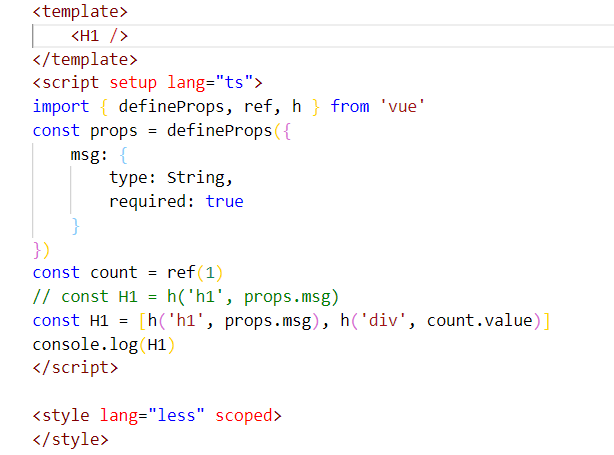This screenshot has width=614, height=455.
Task: Click H1 in the array declaration line
Action: [99, 321]
